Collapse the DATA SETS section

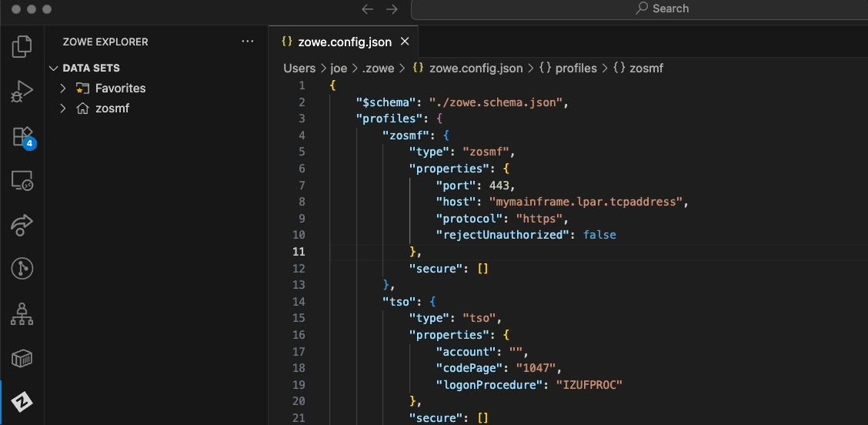pos(54,69)
